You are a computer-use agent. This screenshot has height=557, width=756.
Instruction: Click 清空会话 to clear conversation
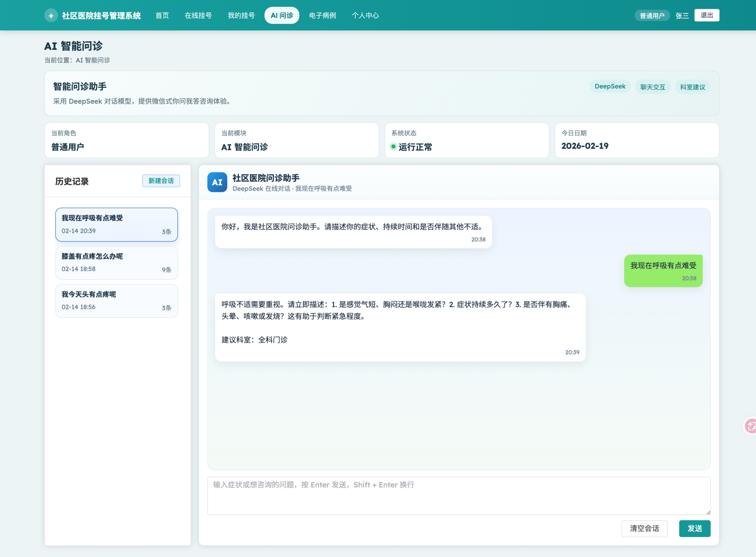644,528
